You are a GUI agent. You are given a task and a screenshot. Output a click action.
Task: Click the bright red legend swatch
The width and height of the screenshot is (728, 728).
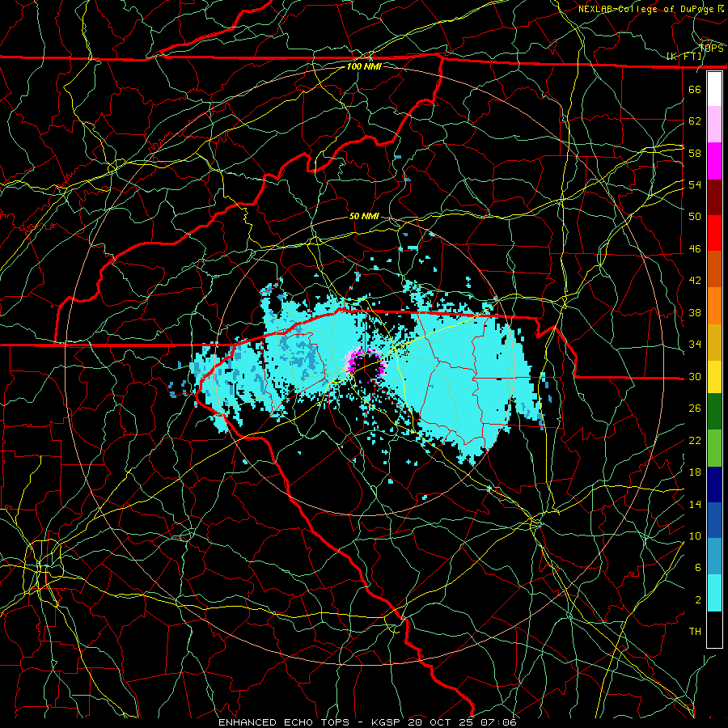714,233
